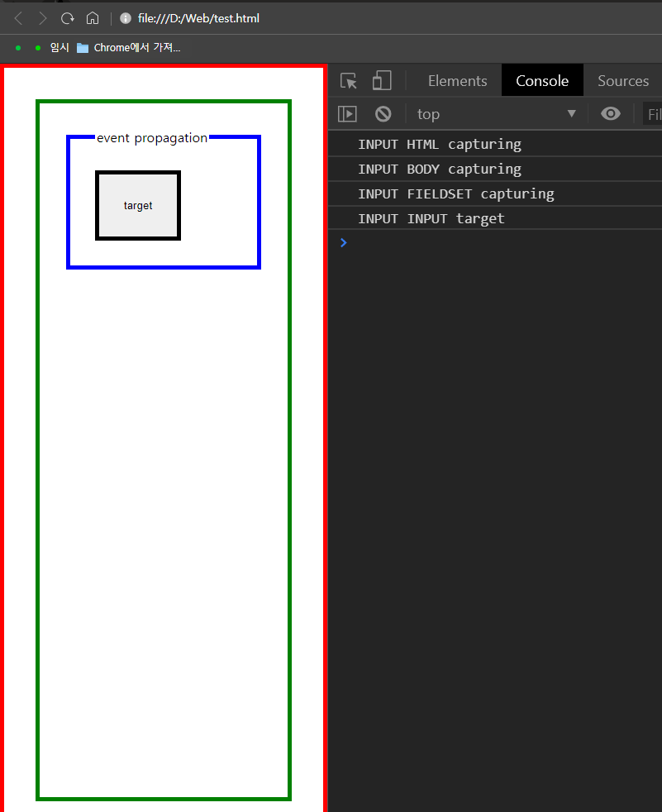Click the event propagation legend text
This screenshot has width=662, height=812.
(x=152, y=138)
